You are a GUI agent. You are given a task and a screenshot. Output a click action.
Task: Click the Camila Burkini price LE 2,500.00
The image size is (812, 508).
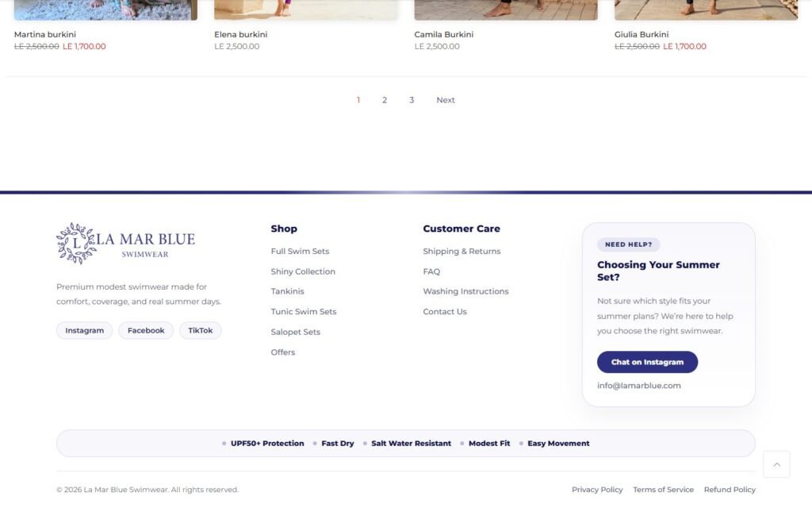pyautogui.click(x=437, y=47)
